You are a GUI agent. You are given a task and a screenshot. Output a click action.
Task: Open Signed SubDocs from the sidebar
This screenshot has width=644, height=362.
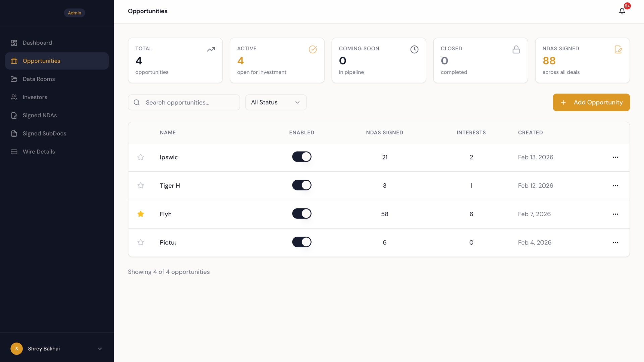(x=44, y=133)
